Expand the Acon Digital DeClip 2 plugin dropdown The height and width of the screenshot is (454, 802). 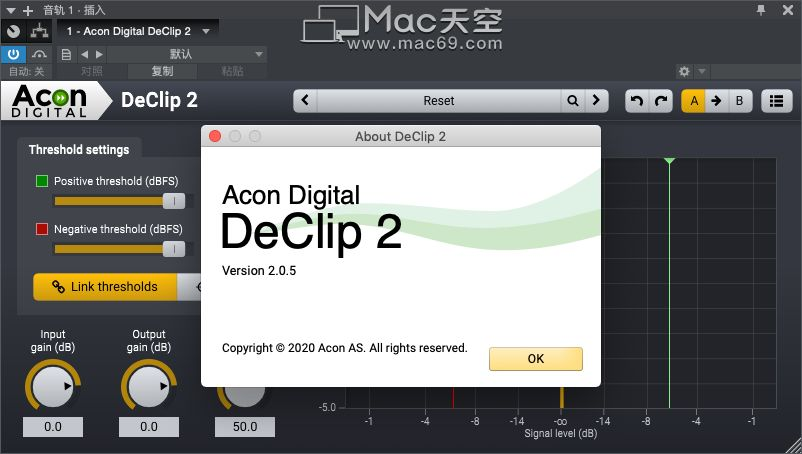click(x=206, y=32)
